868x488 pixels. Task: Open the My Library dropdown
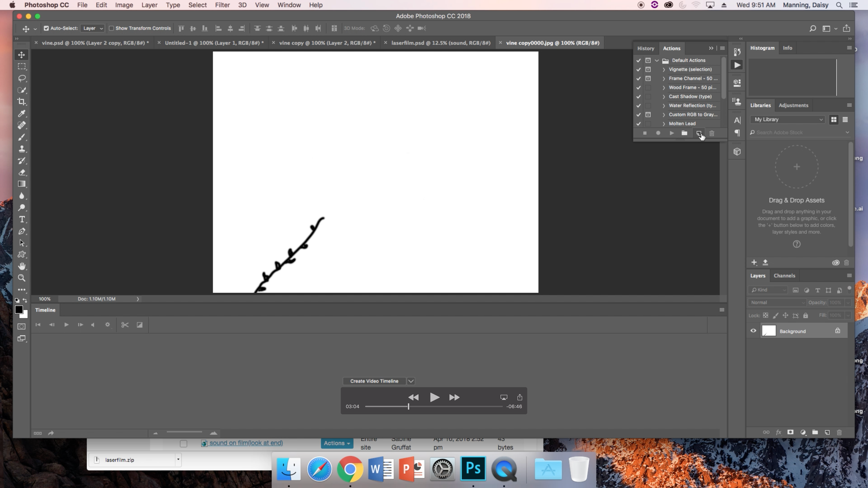click(788, 119)
